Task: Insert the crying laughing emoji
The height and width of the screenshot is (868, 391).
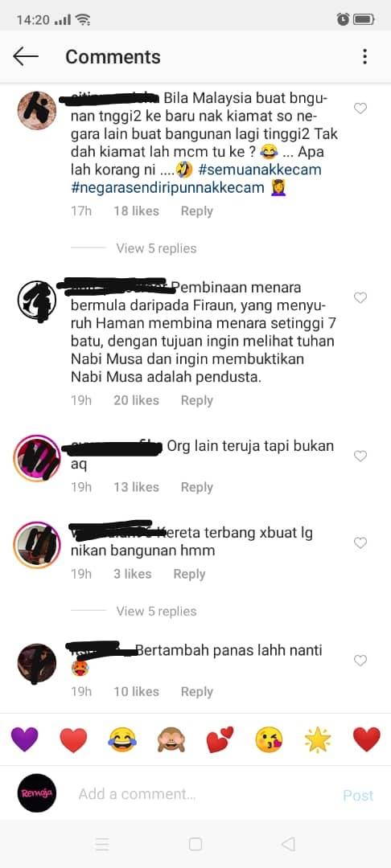Action: click(122, 739)
